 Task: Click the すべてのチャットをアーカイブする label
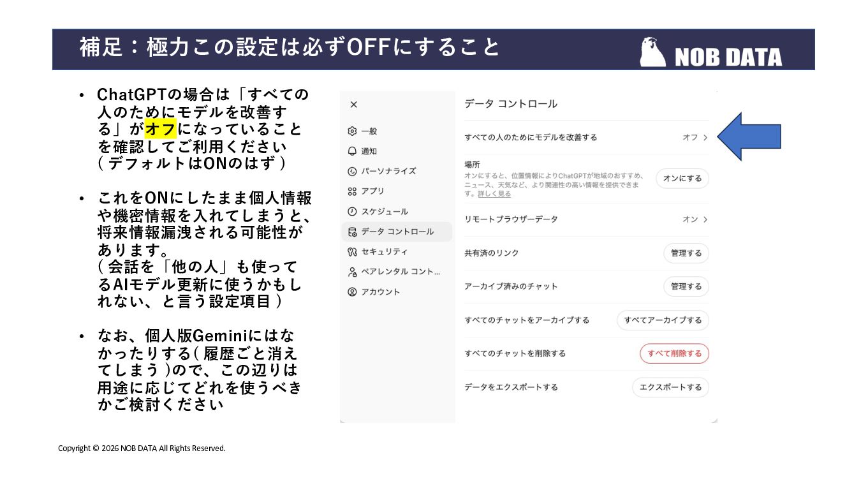pyautogui.click(x=527, y=320)
